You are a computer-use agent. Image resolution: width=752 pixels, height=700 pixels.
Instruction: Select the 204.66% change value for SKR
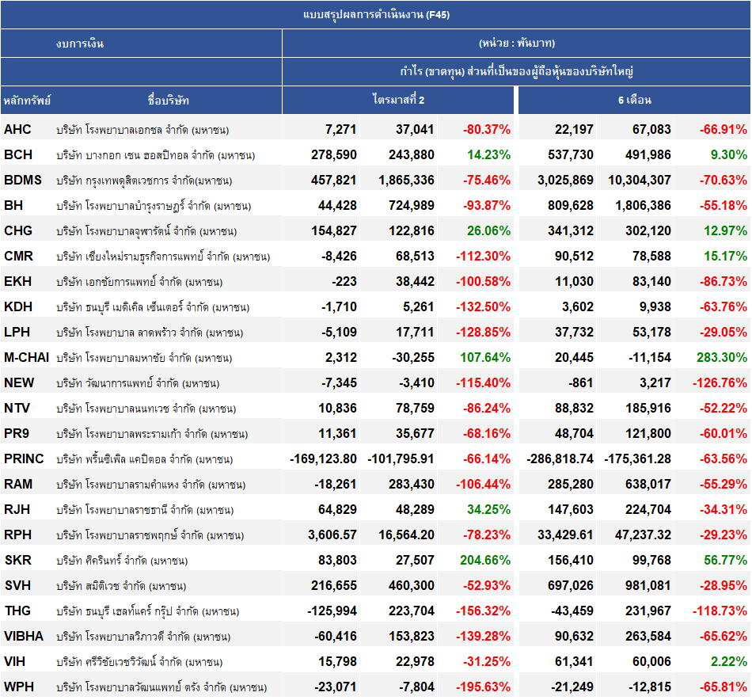[x=485, y=560]
